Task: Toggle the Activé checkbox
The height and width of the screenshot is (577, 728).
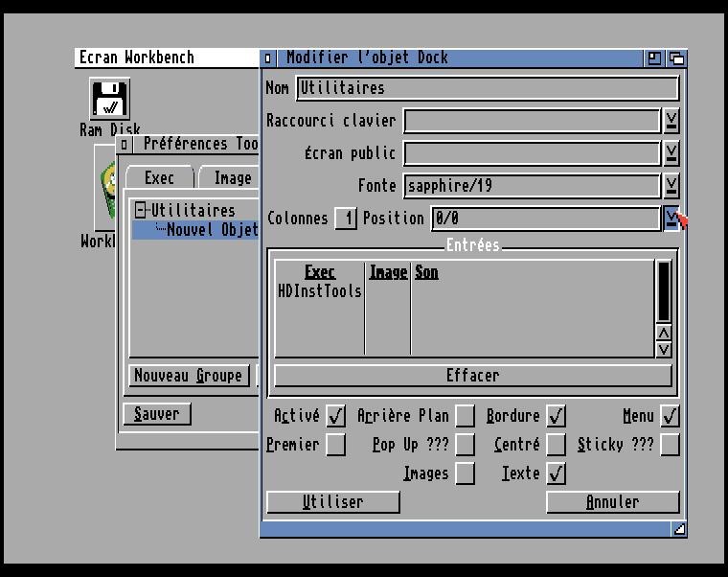Action: pyautogui.click(x=335, y=416)
